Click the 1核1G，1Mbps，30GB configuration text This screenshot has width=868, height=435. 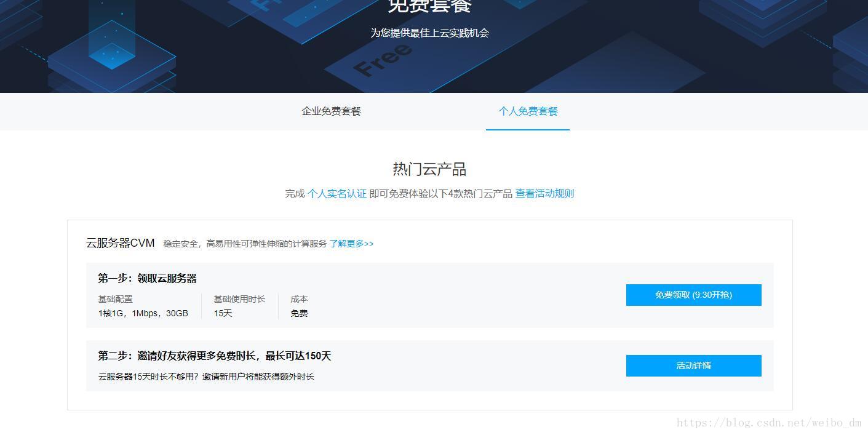143,313
